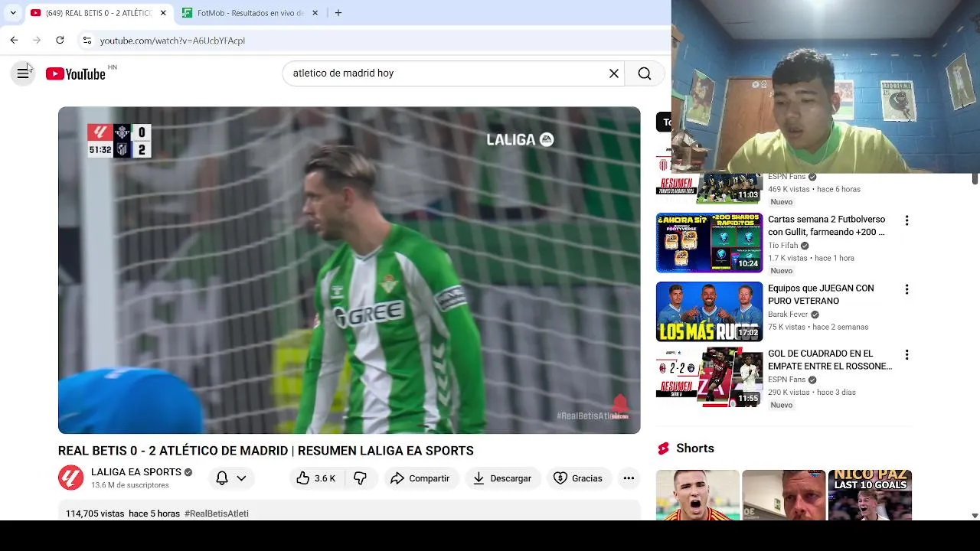
Task: Open GOL DE CUADRADO video thumbnail
Action: pyautogui.click(x=710, y=377)
